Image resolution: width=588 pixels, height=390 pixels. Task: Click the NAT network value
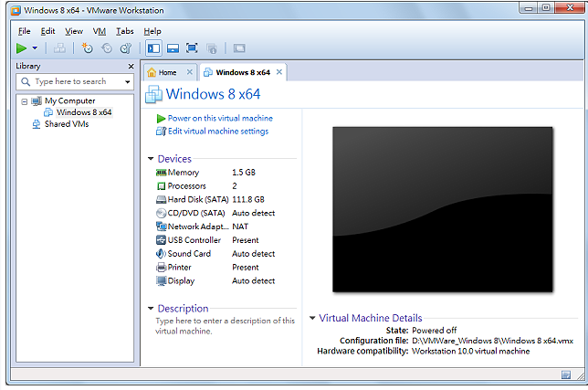pos(240,227)
